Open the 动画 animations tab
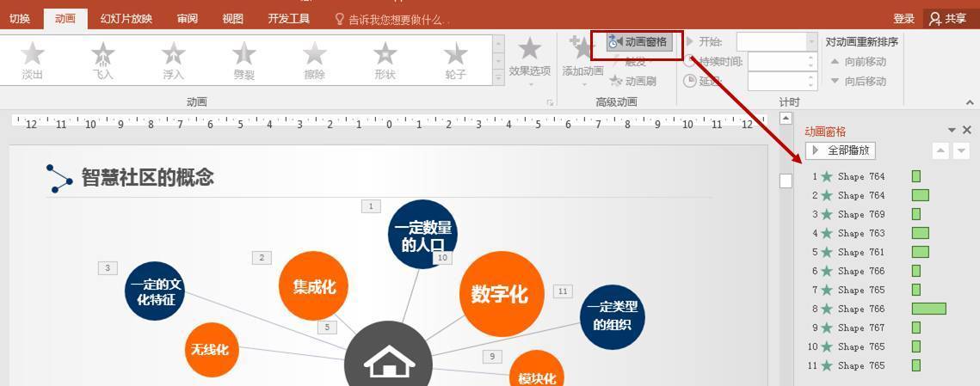 (65, 19)
